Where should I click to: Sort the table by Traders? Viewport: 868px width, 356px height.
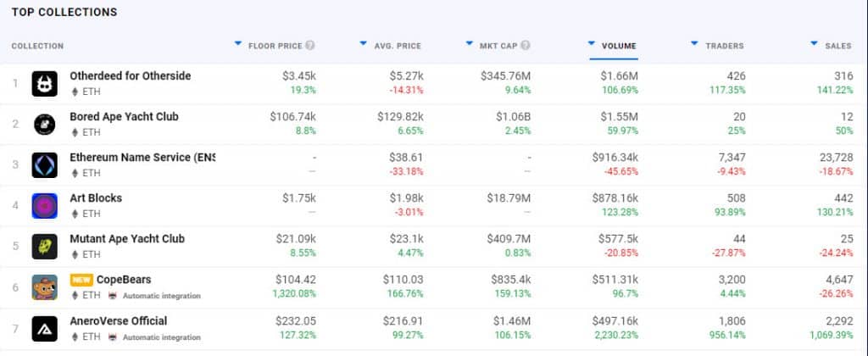tap(725, 46)
